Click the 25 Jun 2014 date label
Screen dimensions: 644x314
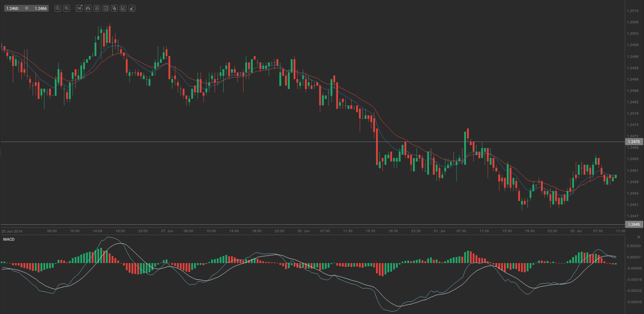(x=12, y=231)
